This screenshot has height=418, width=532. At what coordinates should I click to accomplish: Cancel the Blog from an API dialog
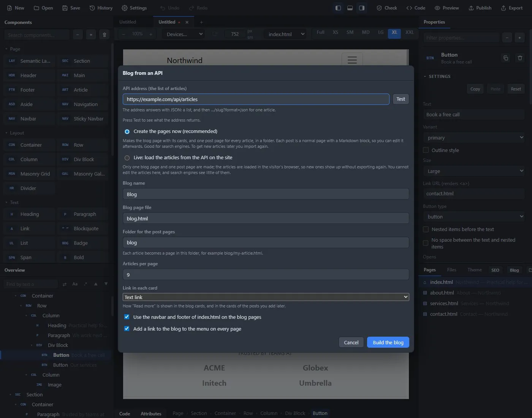click(x=351, y=342)
